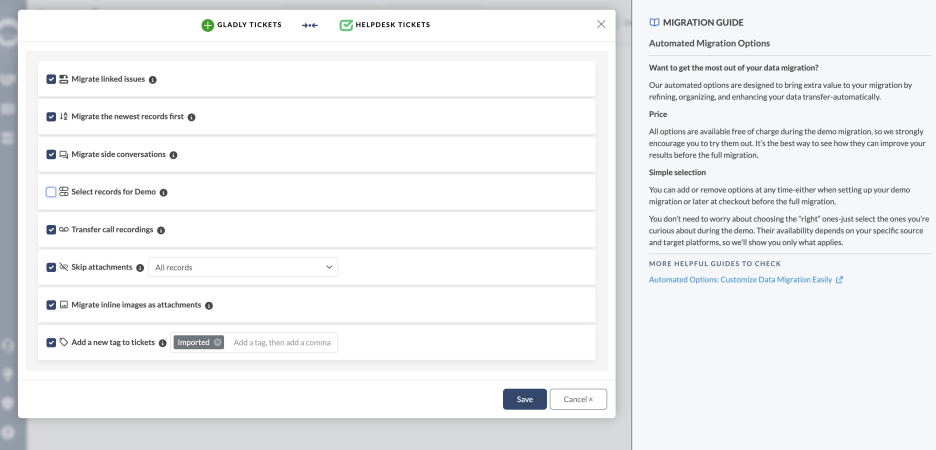This screenshot has width=936, height=450.
Task: Click the HELPDESK TICKETS header label
Action: click(x=393, y=25)
